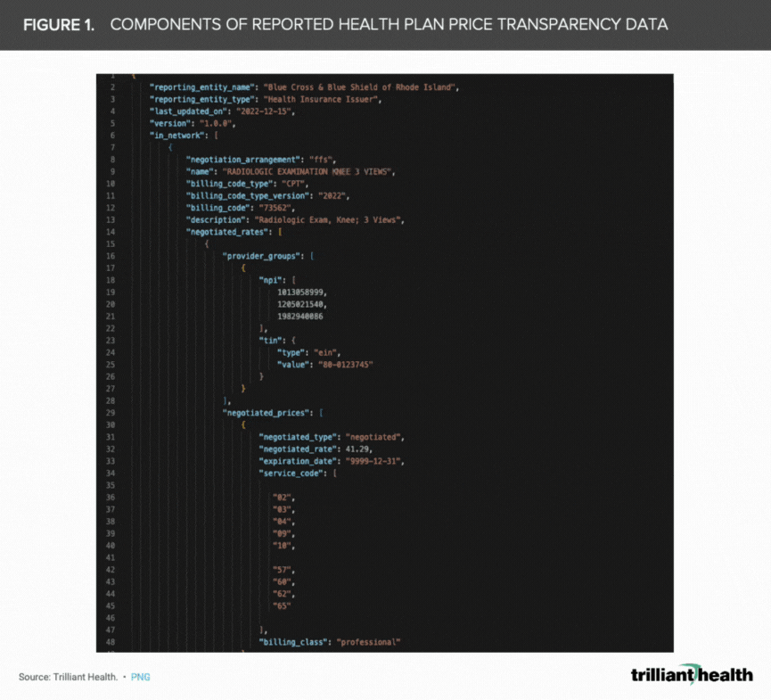The image size is (771, 700).
Task: Click the 'COMPONENTS OF REPORTED HEALTH PLAN PRICE TRANSPARENCY DATA' title
Action: tap(389, 24)
